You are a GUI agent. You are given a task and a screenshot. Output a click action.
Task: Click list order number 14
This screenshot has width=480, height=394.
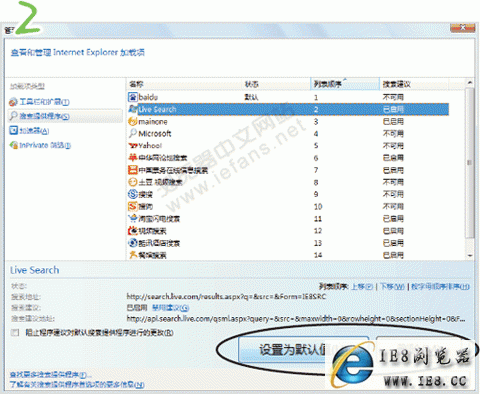pyautogui.click(x=318, y=255)
